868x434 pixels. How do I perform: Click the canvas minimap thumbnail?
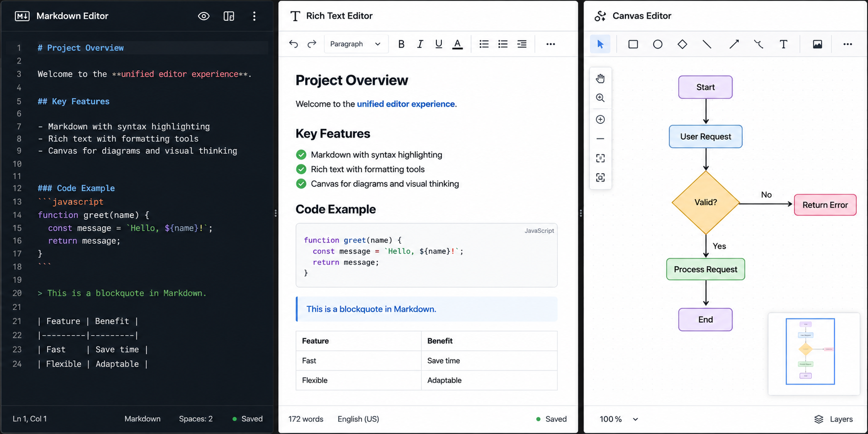point(814,354)
